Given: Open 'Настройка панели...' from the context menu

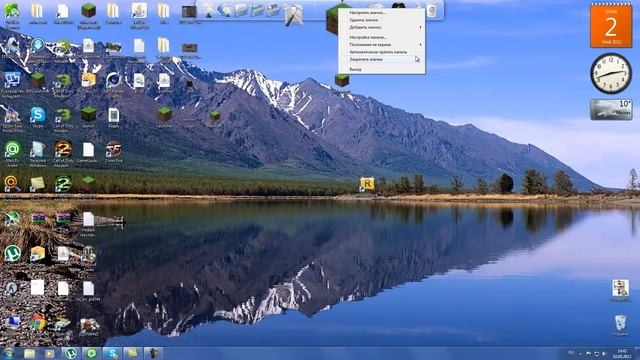Looking at the screenshot, I should (382, 37).
